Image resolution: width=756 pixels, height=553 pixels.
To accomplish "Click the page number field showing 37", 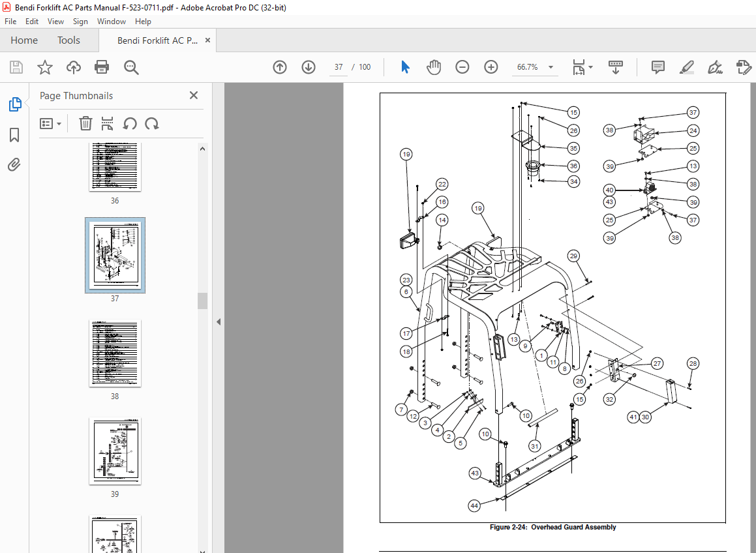I will point(339,67).
